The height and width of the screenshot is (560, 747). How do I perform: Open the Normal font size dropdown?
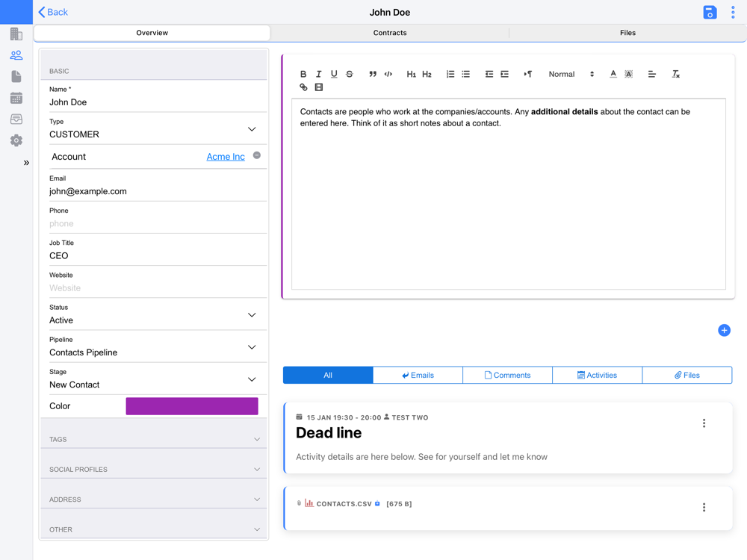571,74
